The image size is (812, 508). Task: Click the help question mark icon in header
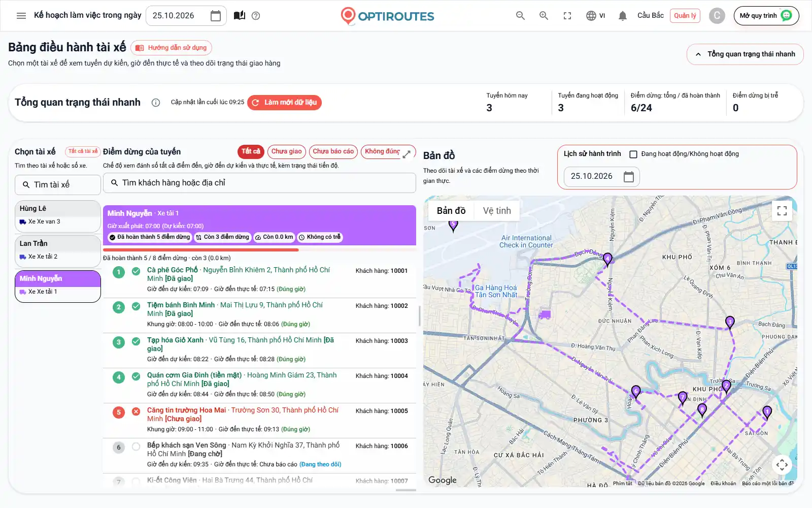[256, 16]
